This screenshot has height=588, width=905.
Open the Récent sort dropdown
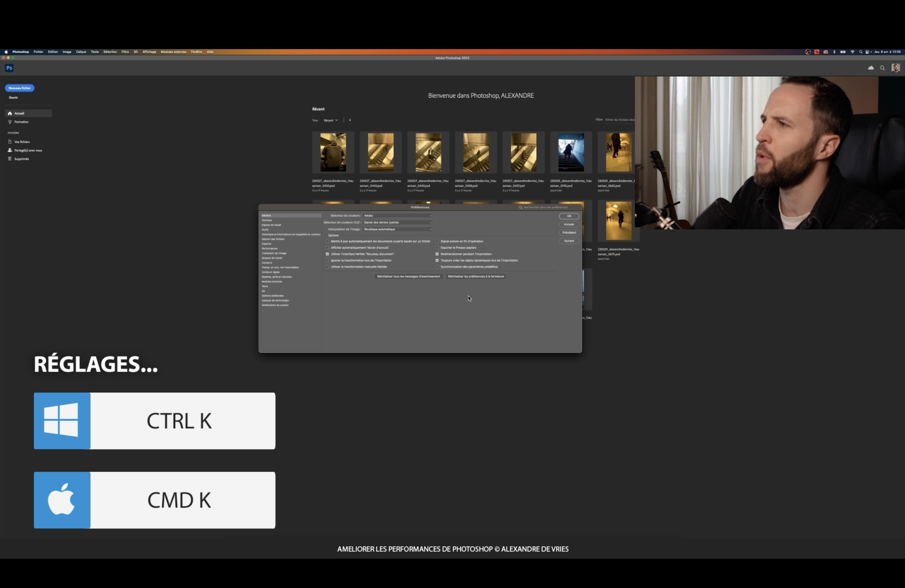330,120
